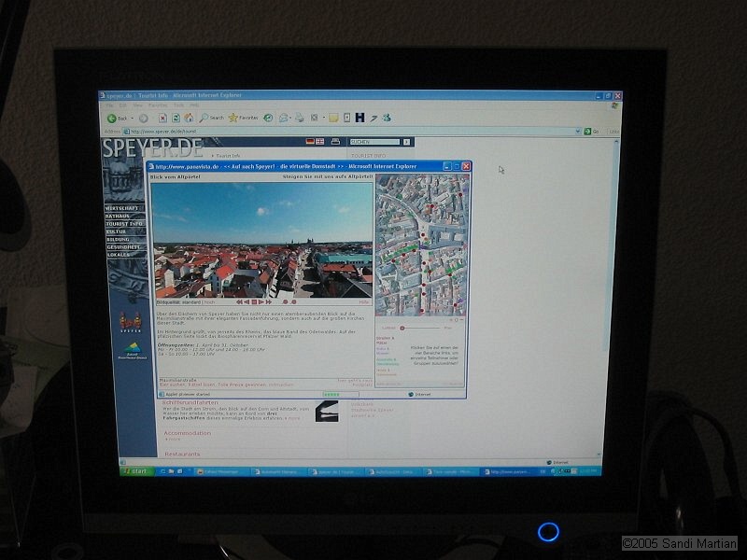The image size is (747, 560).
Task: Click the first round zoom button under panorama
Action: coord(285,301)
